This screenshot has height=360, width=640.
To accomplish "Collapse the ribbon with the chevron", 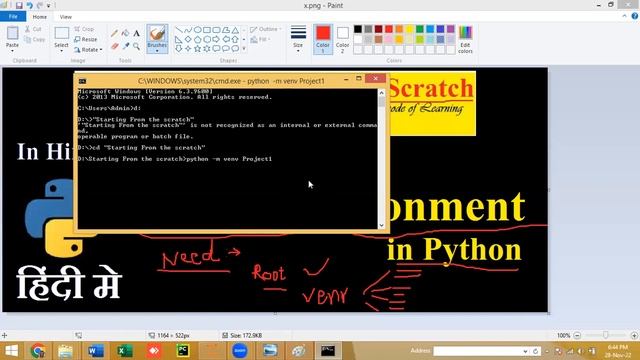I will pos(624,16).
